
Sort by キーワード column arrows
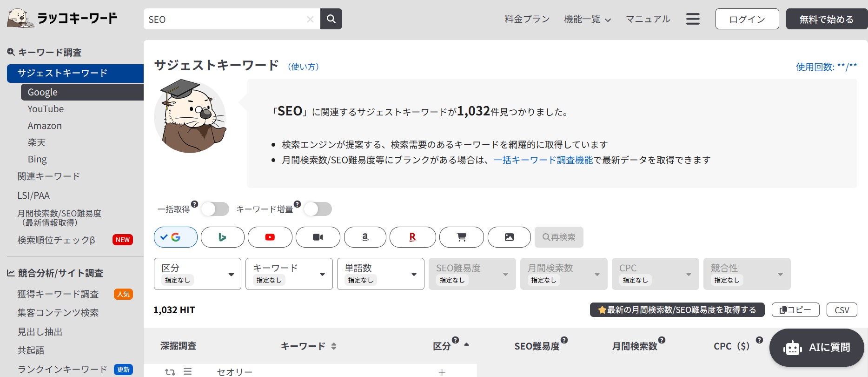(x=334, y=346)
